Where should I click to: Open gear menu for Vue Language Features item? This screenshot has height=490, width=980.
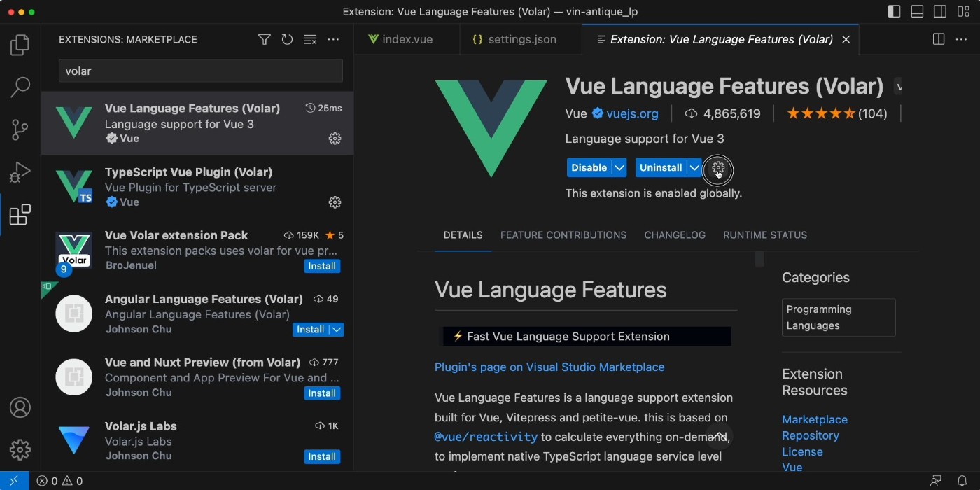[335, 139]
